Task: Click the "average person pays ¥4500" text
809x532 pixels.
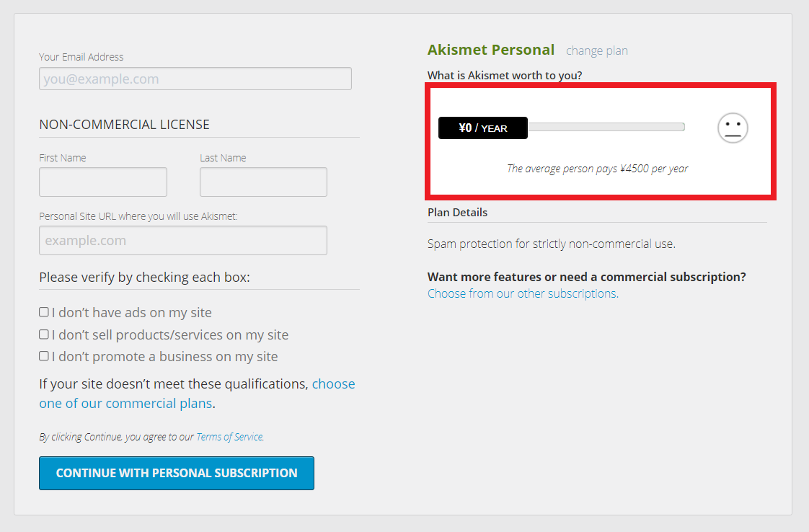Action: [x=598, y=169]
